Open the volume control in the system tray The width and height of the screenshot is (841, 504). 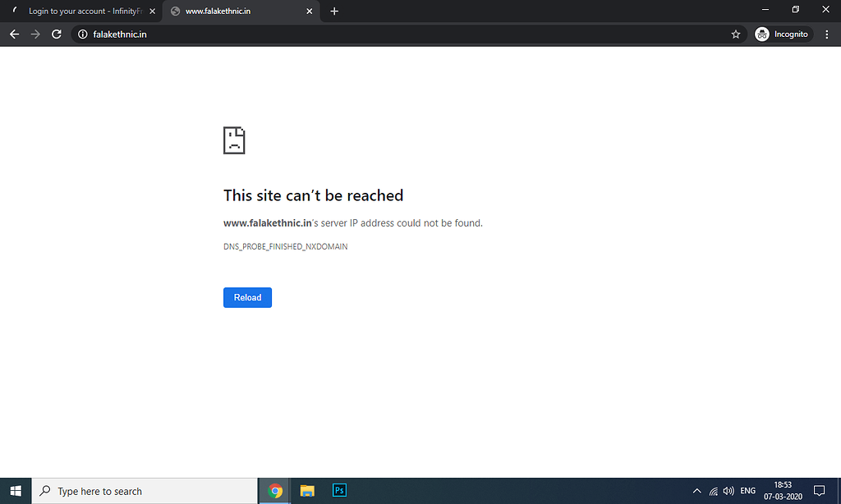728,490
